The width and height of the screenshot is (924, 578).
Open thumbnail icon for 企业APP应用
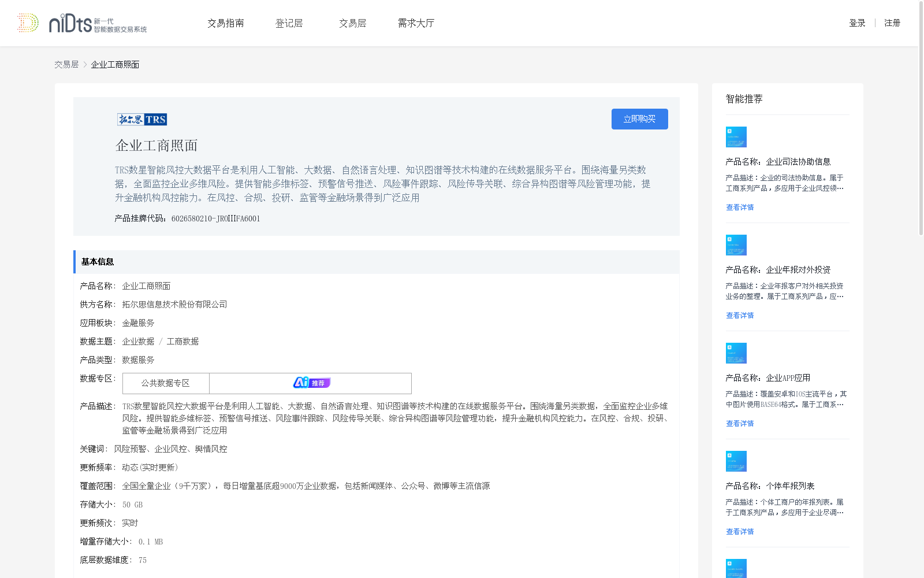736,353
